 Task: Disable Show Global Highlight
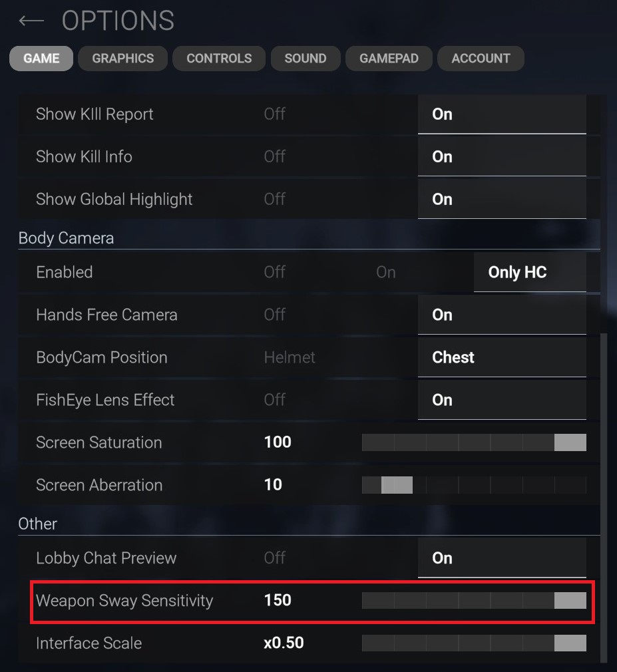coord(274,200)
